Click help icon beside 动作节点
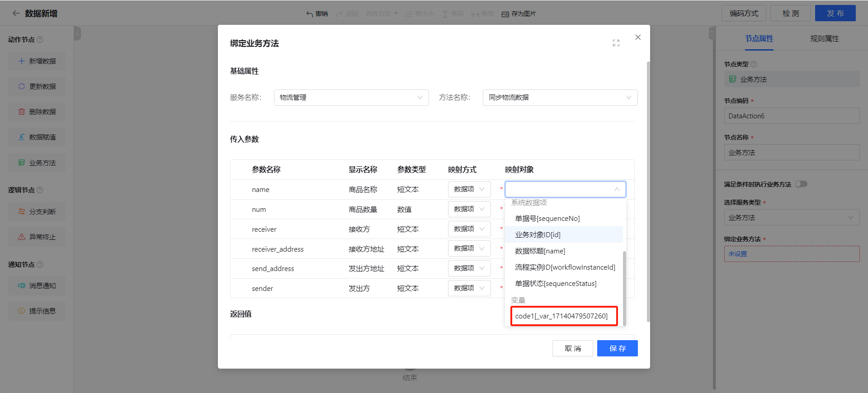The width and height of the screenshot is (868, 393). [x=40, y=40]
